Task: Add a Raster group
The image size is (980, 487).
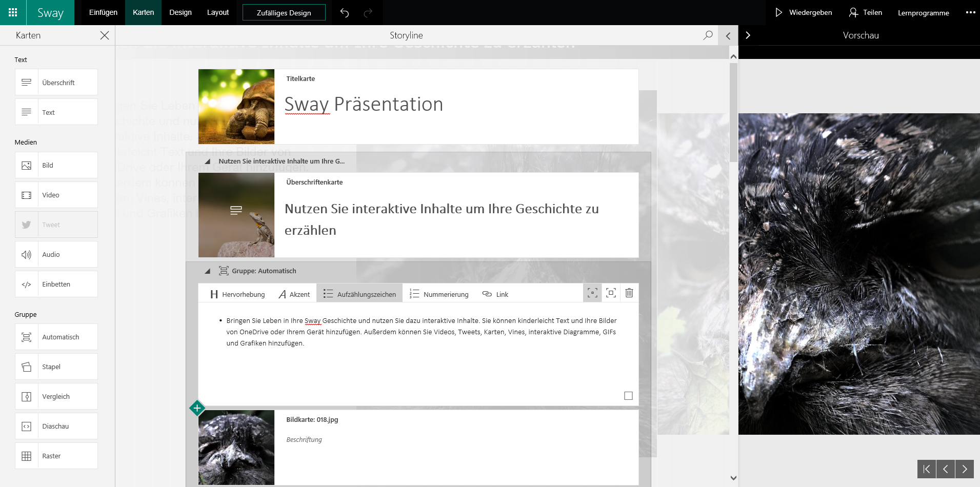Action: pos(56,456)
